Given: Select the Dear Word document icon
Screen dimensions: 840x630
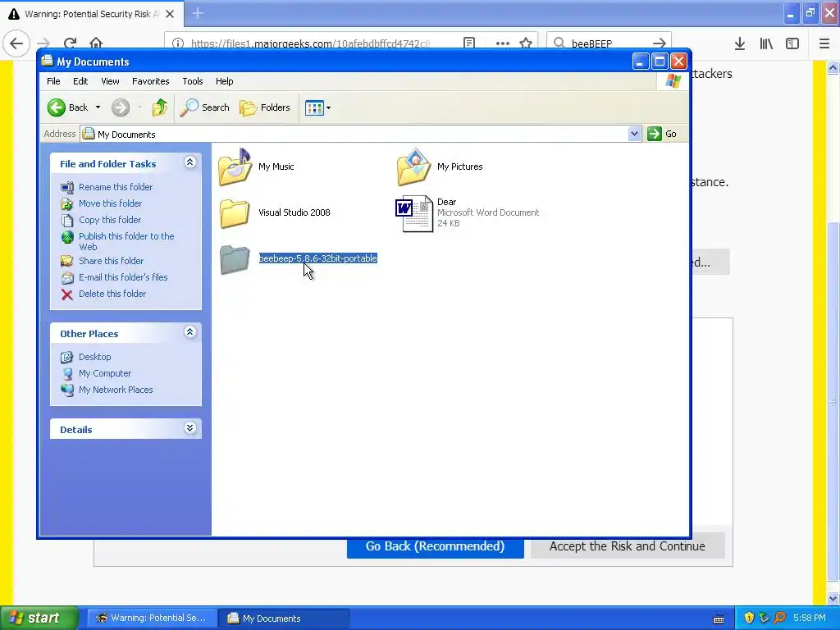Looking at the screenshot, I should coord(413,213).
